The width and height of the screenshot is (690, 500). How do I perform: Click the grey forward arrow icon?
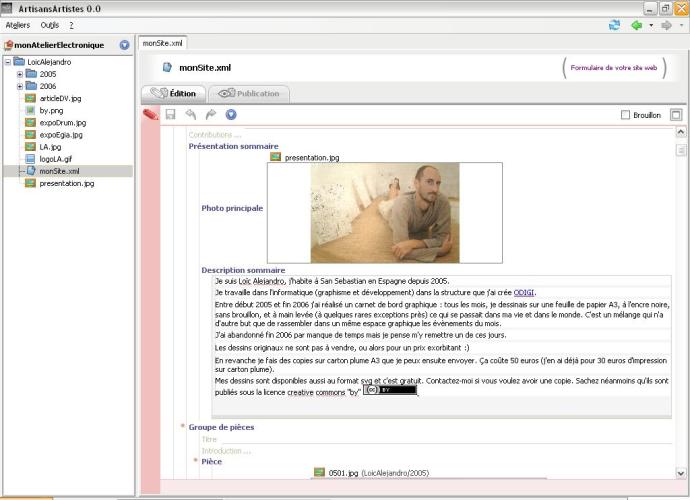pyautogui.click(x=667, y=26)
